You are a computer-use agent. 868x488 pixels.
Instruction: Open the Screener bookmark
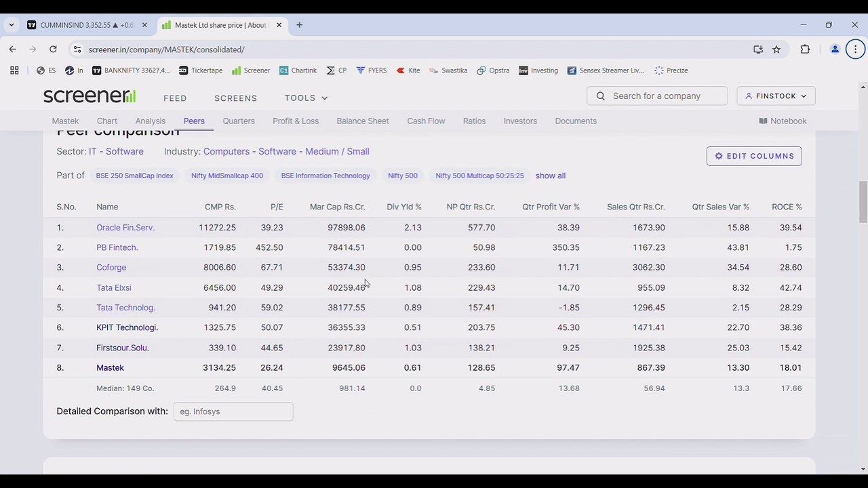tap(251, 70)
